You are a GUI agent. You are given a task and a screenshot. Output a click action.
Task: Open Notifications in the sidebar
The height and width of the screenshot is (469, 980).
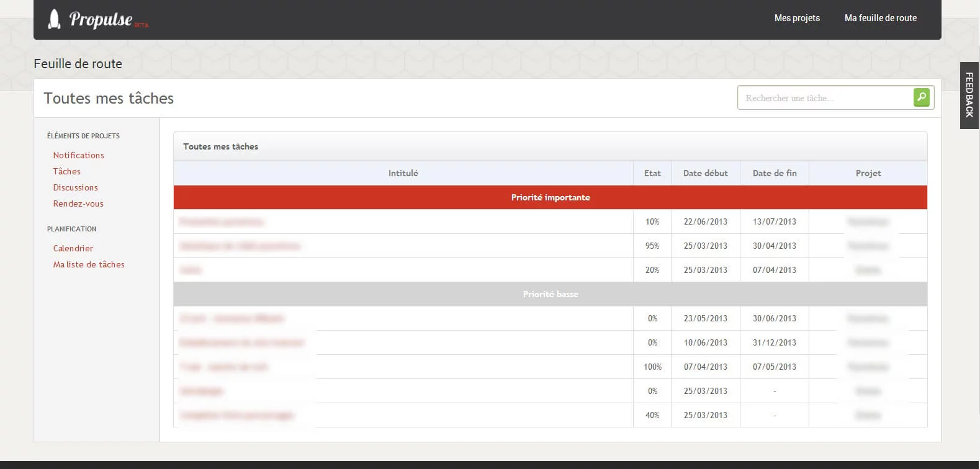pos(79,155)
